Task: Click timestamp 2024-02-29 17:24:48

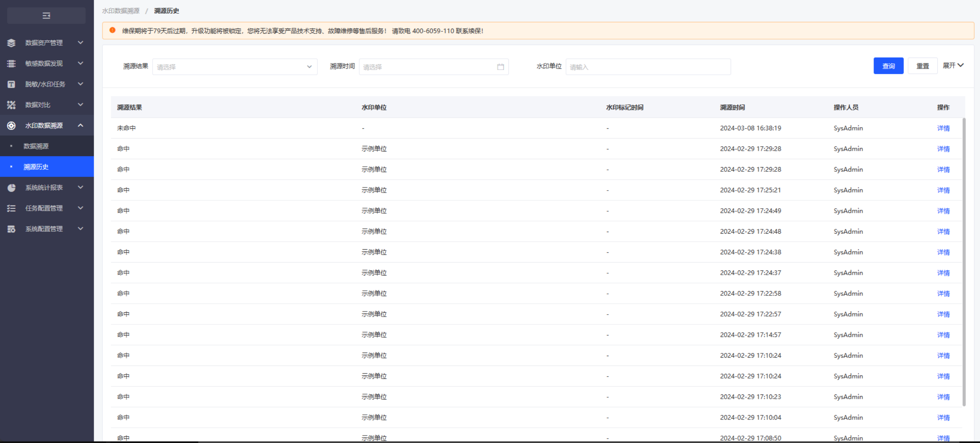Action: (x=750, y=232)
